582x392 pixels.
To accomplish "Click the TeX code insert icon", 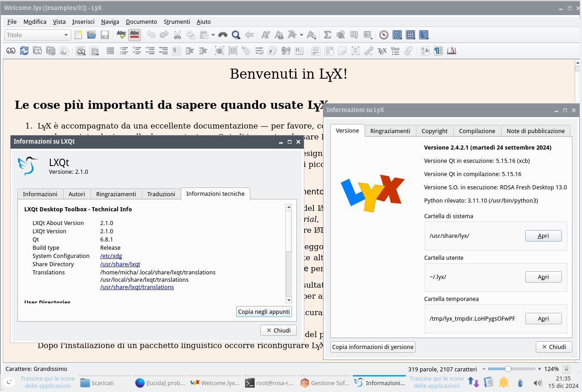I will pos(382,51).
